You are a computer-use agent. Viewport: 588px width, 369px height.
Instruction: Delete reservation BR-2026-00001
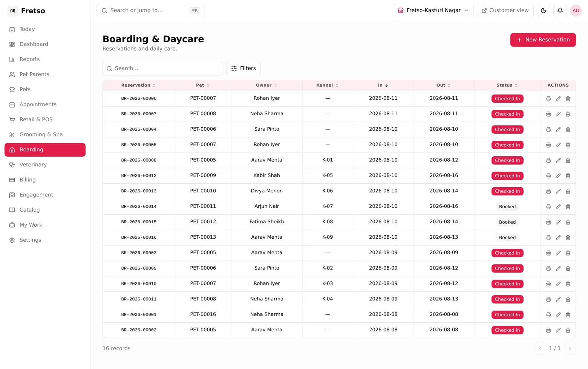pos(568,315)
